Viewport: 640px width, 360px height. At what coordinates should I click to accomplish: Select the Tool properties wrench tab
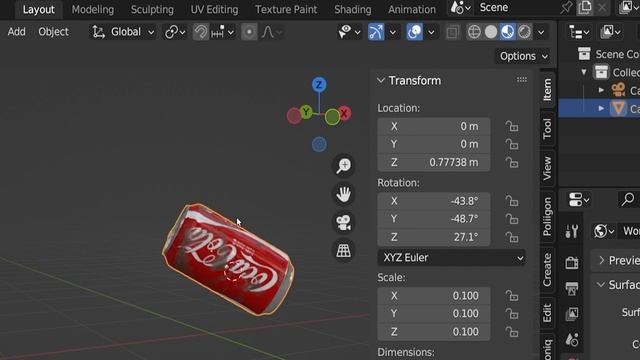[x=572, y=231]
